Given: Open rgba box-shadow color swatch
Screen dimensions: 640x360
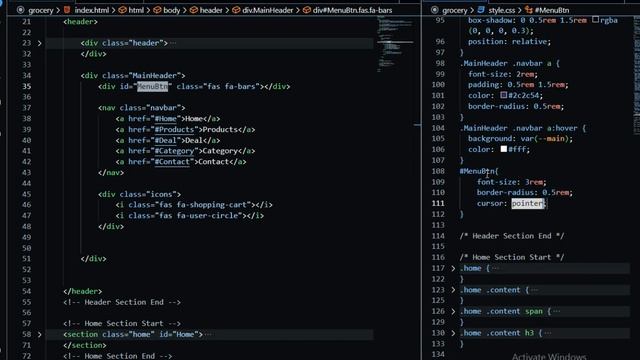Looking at the screenshot, I should tap(596, 20).
